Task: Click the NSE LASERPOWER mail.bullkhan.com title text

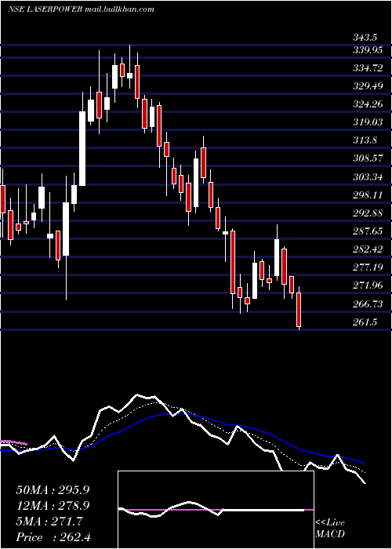Action: click(x=81, y=9)
